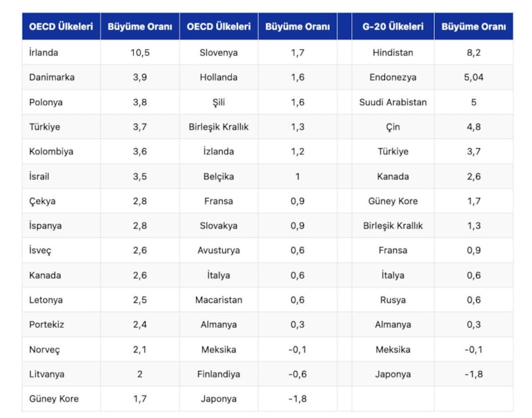Image resolution: width=532 pixels, height=418 pixels.
Task: Click the İrlanda country cell
Action: [61, 52]
